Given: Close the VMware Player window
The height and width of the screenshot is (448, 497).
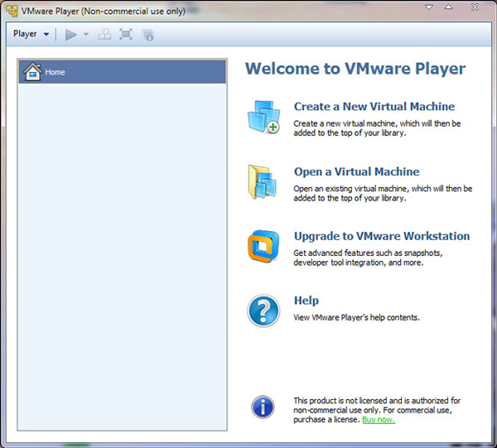Looking at the screenshot, I should click(x=475, y=7).
